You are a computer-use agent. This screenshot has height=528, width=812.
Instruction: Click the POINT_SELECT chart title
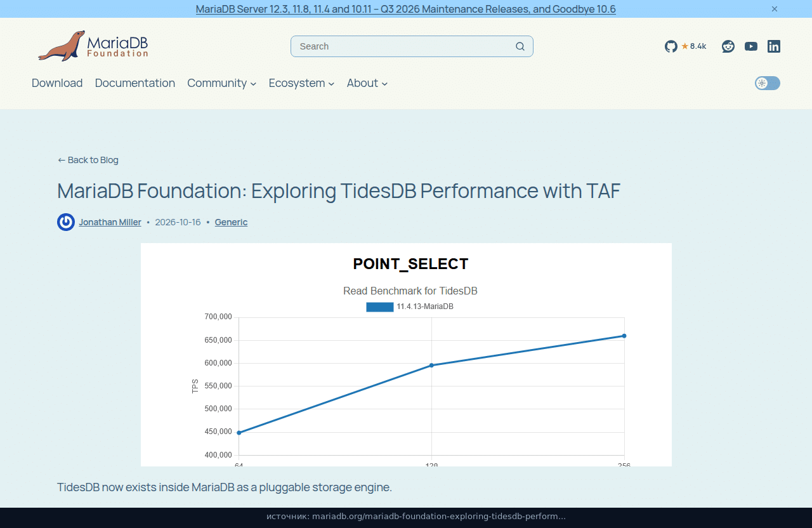tap(410, 264)
